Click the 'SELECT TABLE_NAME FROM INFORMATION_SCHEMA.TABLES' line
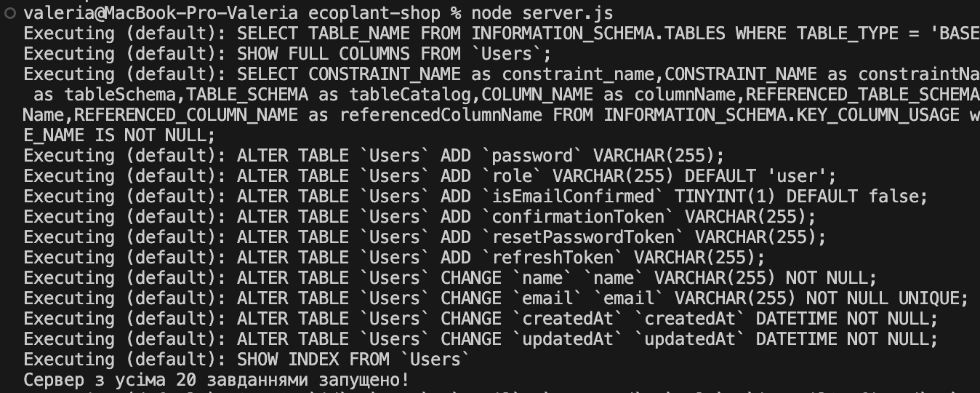This screenshot has width=980, height=393. tap(502, 33)
